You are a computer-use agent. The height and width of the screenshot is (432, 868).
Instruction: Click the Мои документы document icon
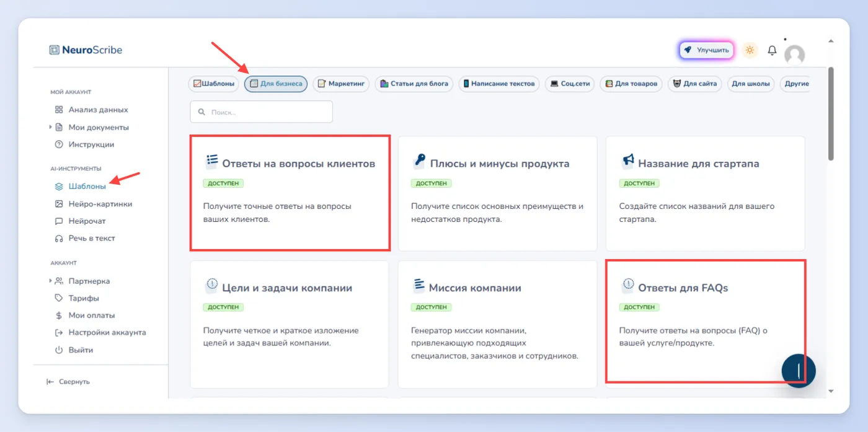tap(59, 127)
